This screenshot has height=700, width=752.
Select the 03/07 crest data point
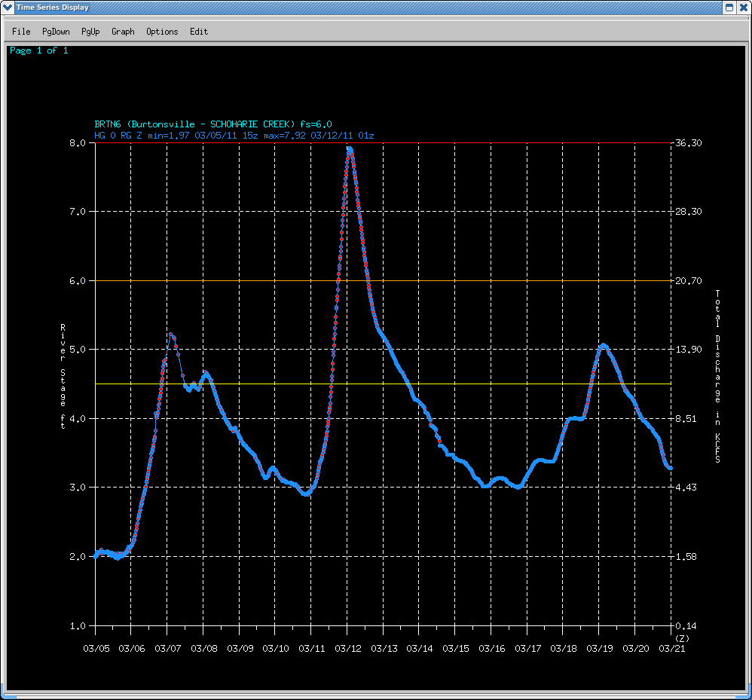[x=170, y=335]
